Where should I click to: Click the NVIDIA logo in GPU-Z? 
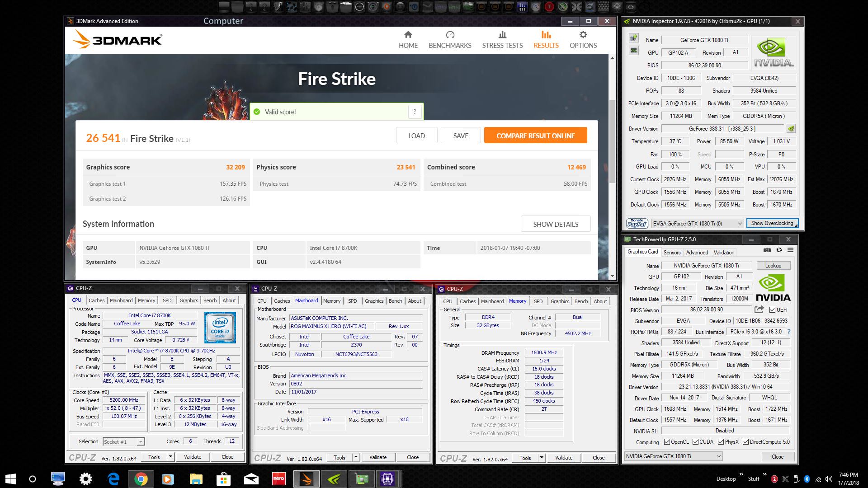tap(773, 288)
